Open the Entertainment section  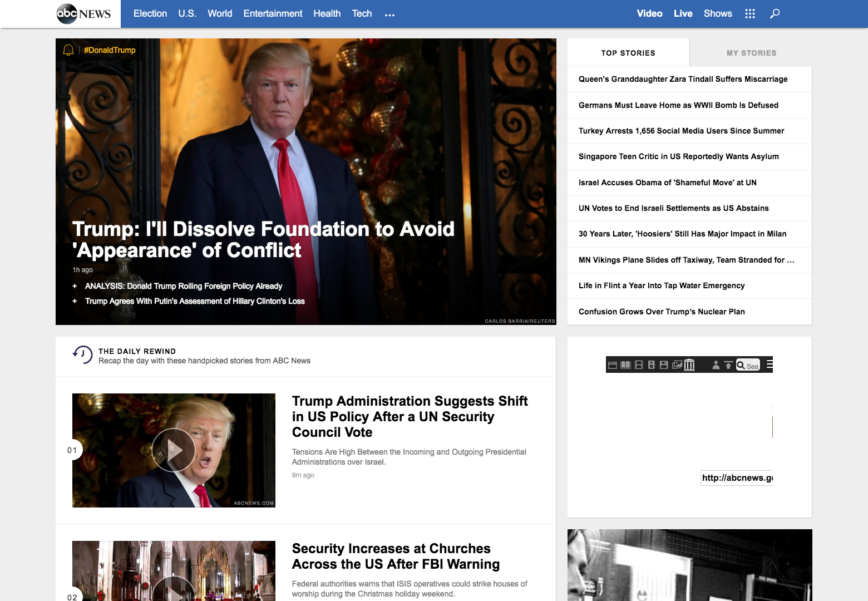pyautogui.click(x=273, y=13)
